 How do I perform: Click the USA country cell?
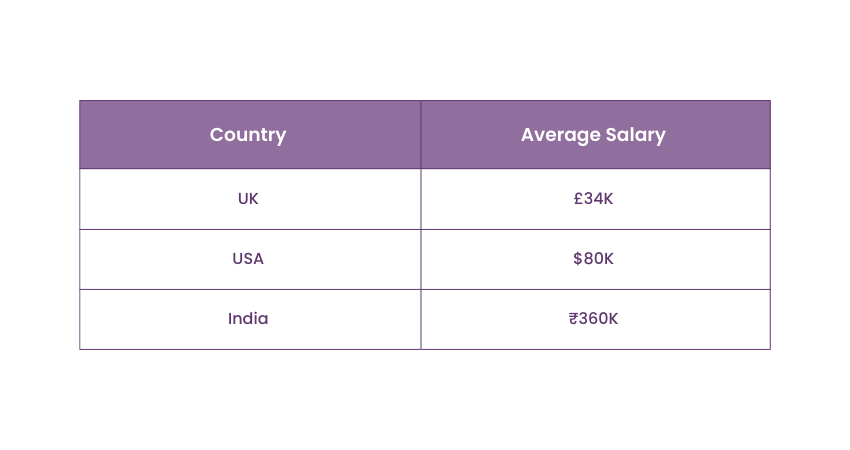[x=248, y=259]
